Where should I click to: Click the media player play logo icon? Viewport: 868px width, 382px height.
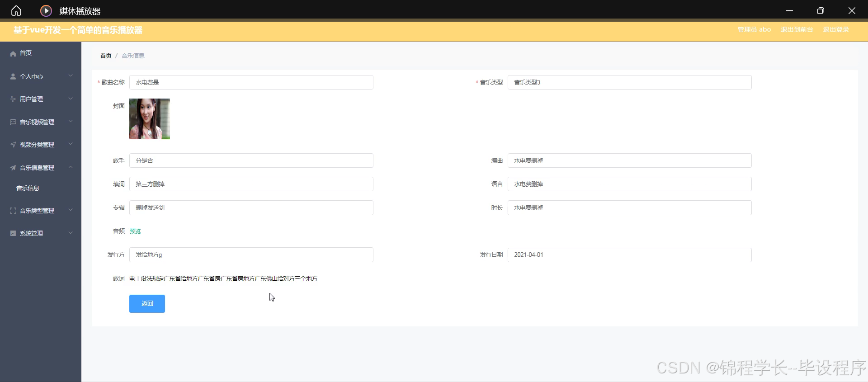point(46,10)
